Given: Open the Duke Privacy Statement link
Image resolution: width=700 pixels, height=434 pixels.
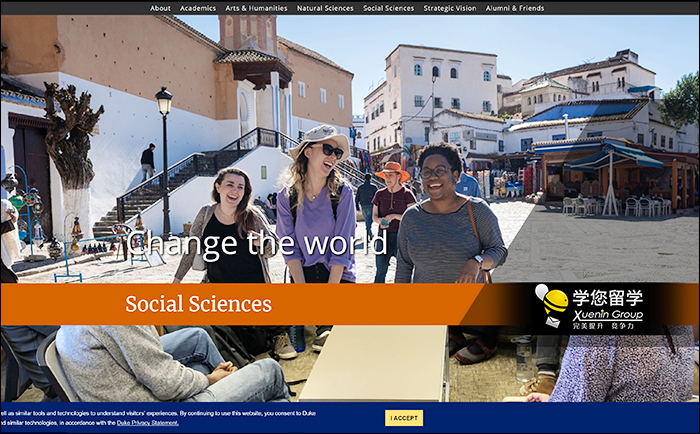Looking at the screenshot, I should click(x=147, y=423).
